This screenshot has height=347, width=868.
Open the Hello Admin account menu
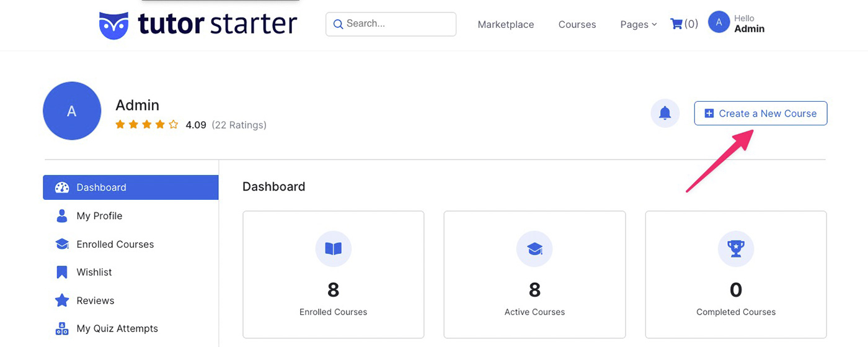tap(749, 24)
